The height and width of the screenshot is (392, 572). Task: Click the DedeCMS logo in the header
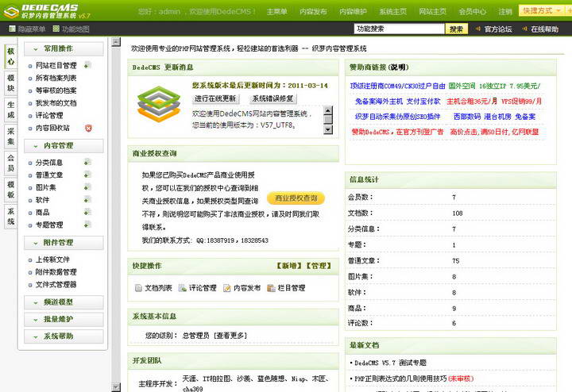pyautogui.click(x=49, y=11)
